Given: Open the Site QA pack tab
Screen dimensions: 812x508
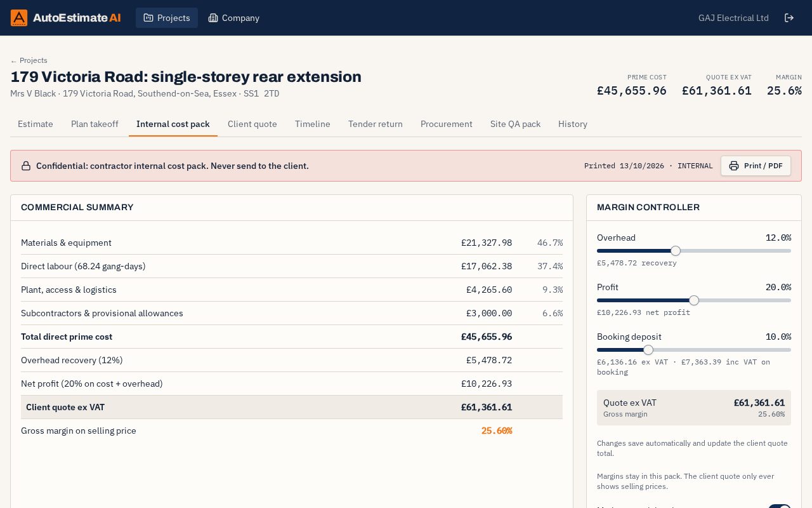Looking at the screenshot, I should [516, 124].
